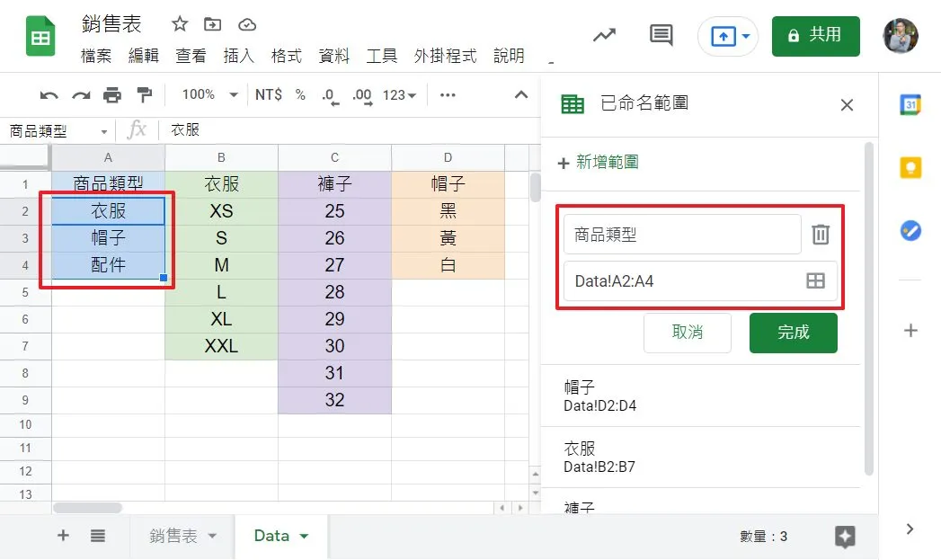The height and width of the screenshot is (560, 941).
Task: Click the select data range grid icon
Action: 815,280
